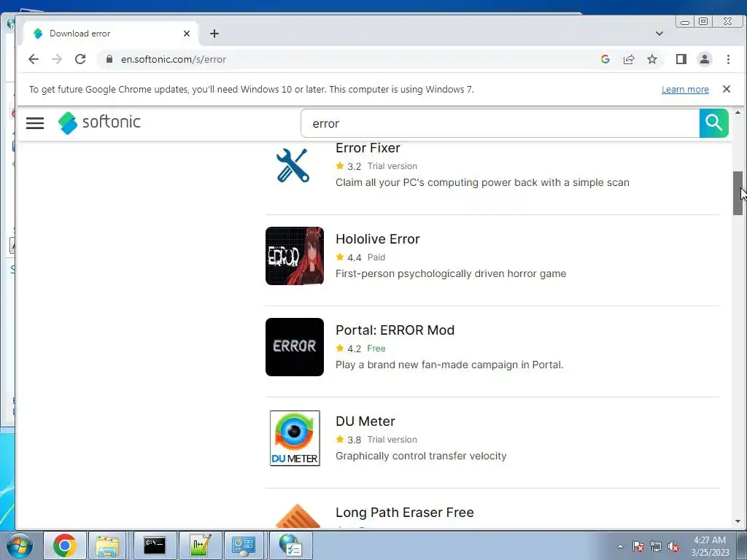
Task: Click the address bar URL
Action: click(174, 59)
